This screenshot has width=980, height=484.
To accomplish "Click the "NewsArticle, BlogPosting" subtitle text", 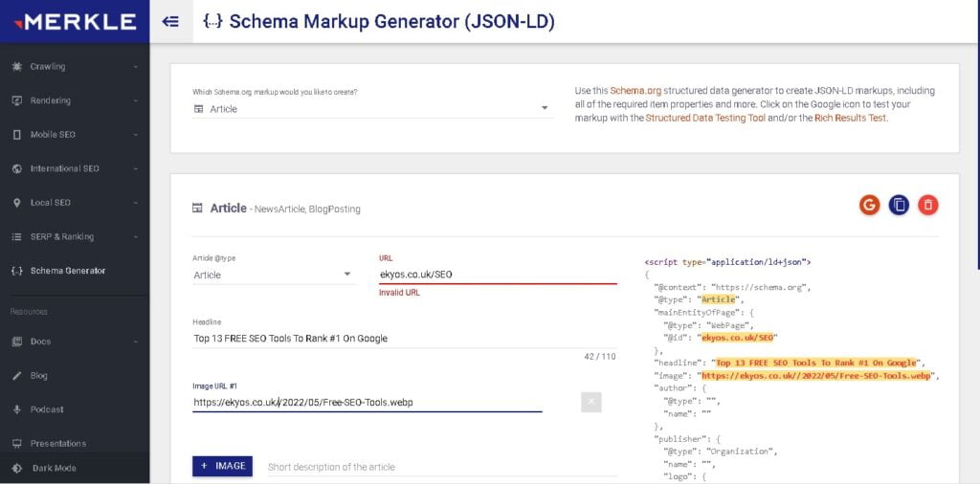I will coord(307,209).
